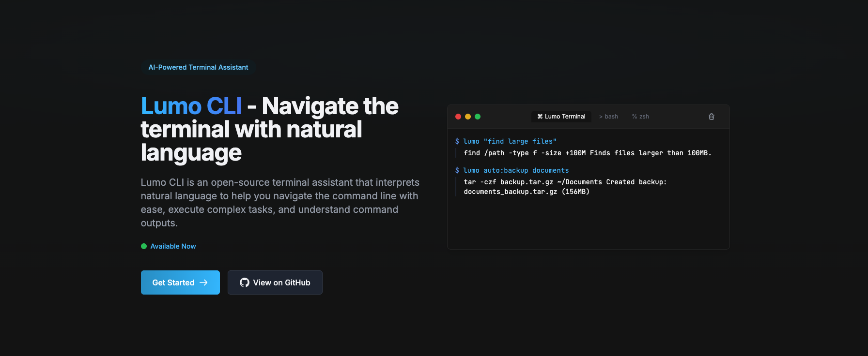
Task: Click the Lumo CLI heading text
Action: point(191,106)
